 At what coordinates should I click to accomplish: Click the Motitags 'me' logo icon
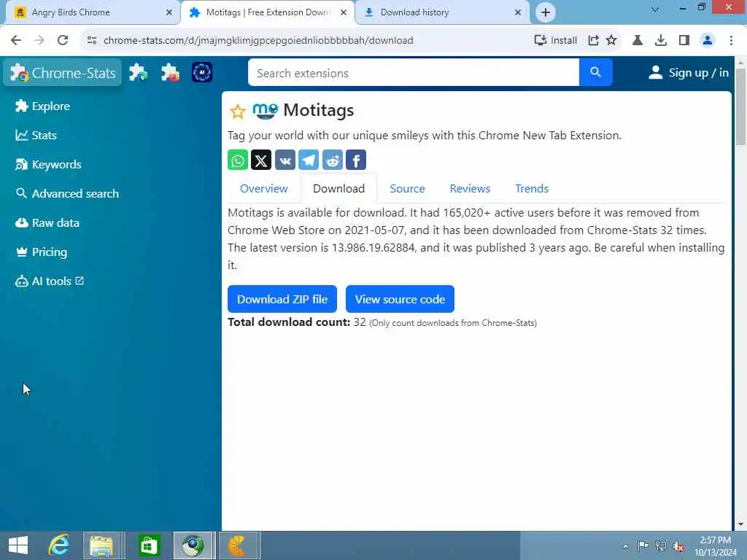(265, 111)
